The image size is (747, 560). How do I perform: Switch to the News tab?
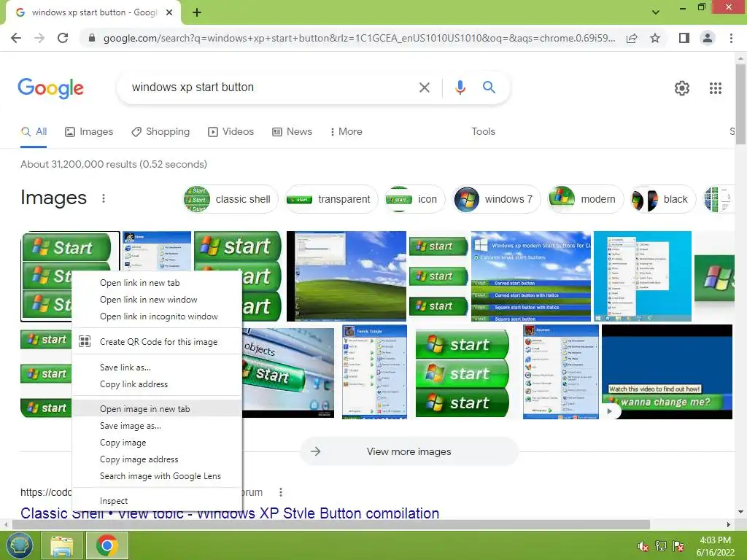(x=292, y=132)
